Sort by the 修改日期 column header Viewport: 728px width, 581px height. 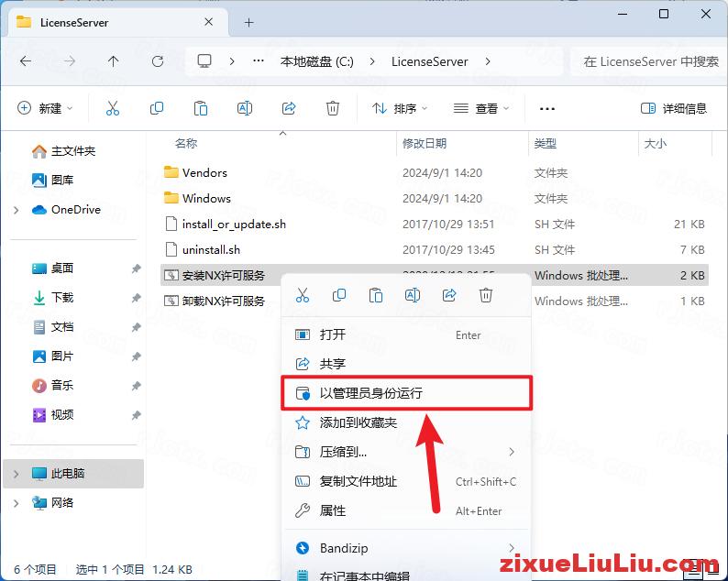(x=425, y=143)
